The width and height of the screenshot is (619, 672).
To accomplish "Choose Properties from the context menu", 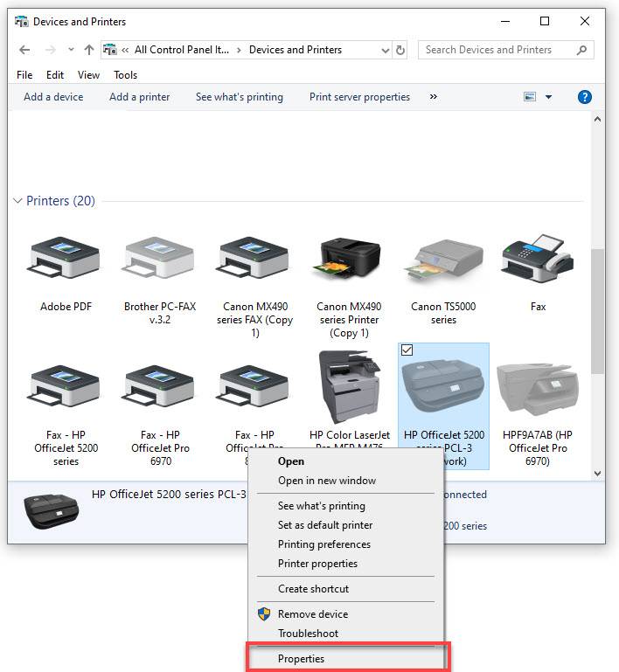I will point(301,659).
